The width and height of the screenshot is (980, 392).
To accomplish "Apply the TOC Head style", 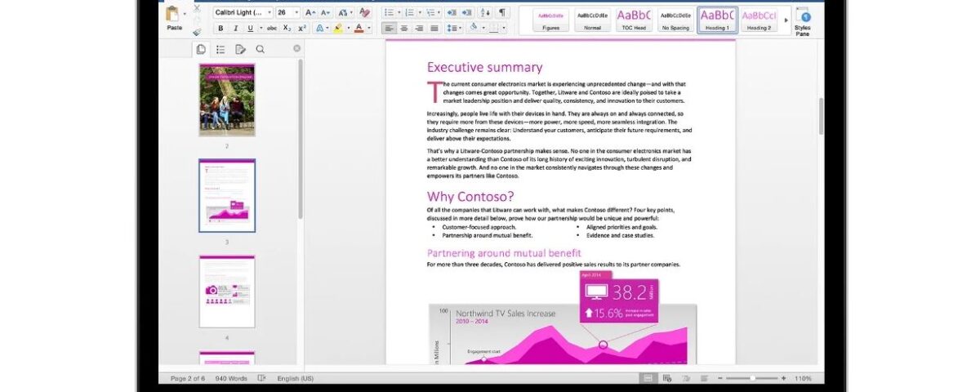I will tap(634, 20).
